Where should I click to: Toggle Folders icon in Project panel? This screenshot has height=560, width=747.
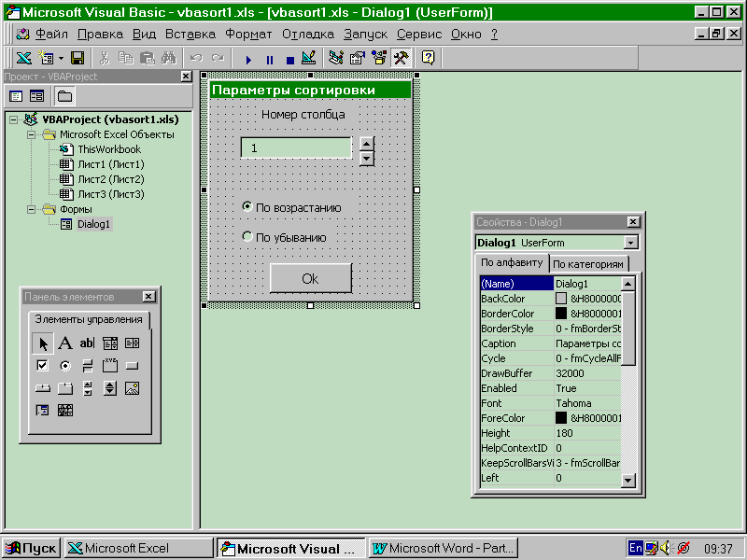[64, 96]
